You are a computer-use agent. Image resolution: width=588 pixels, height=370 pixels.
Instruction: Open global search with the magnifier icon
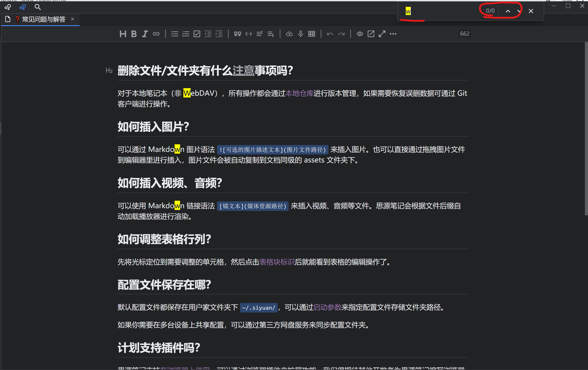point(38,7)
